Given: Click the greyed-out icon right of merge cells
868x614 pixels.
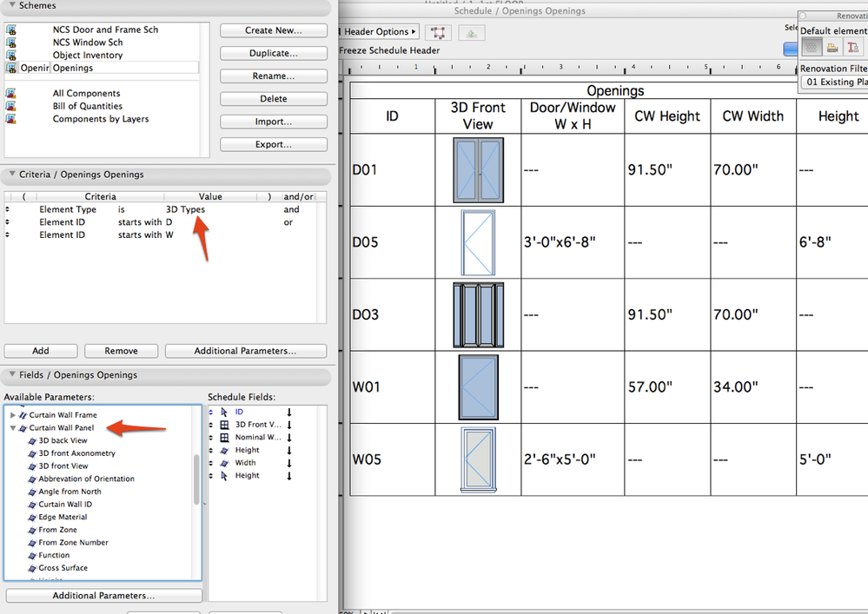Looking at the screenshot, I should 472,33.
